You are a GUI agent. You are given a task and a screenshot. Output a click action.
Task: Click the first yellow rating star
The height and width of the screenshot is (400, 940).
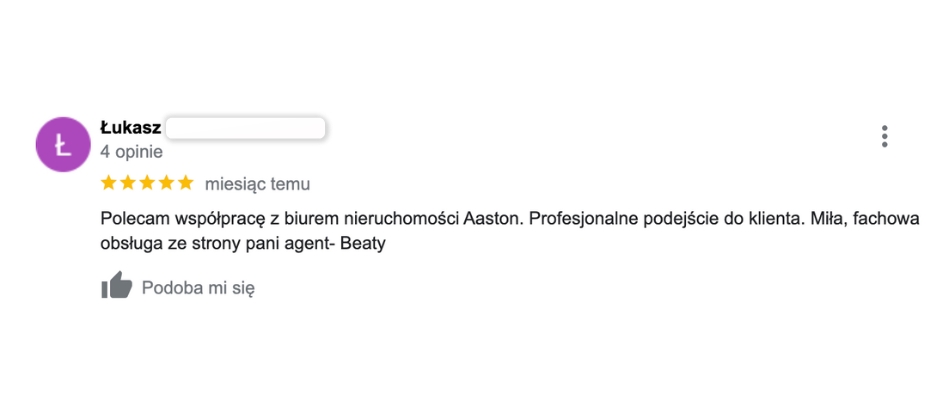click(109, 183)
